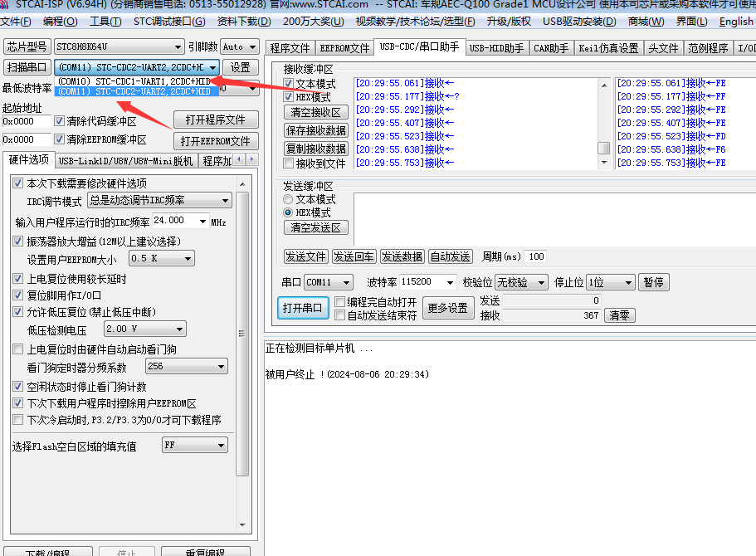Open the Keil仿真设置 tab
Screen dimensions: 756x556
coord(608,48)
